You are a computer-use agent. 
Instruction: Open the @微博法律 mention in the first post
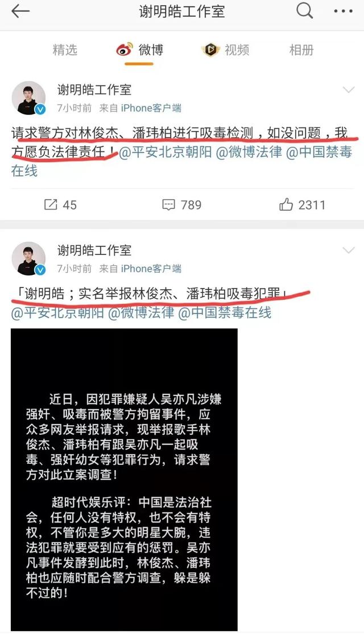click(x=249, y=152)
